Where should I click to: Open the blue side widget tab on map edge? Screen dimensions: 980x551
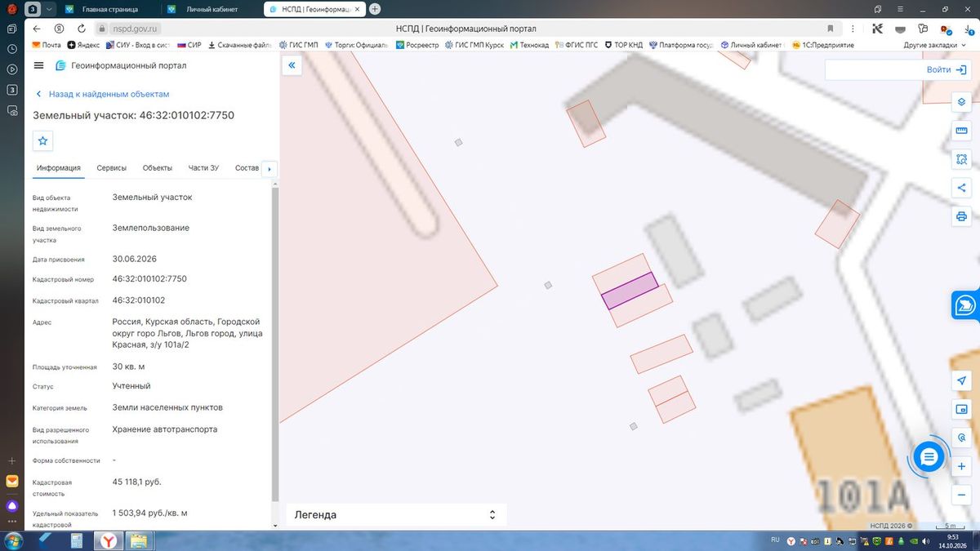[965, 304]
